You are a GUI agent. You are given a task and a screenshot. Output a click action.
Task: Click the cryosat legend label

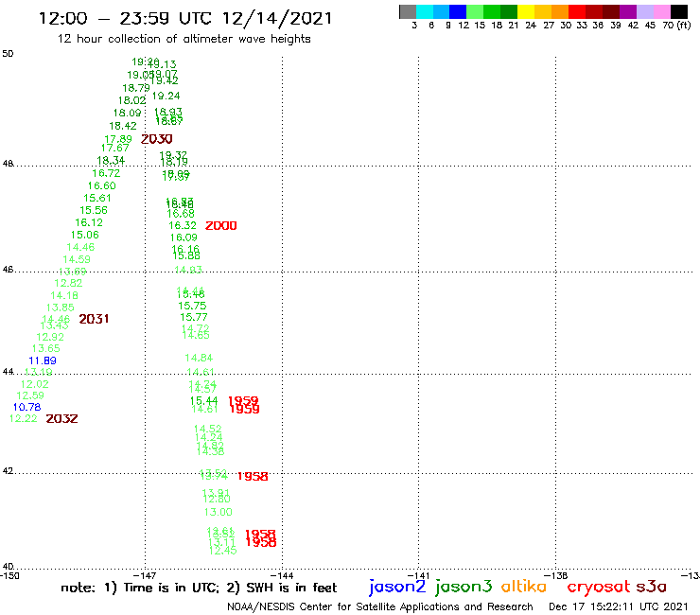[x=599, y=587]
